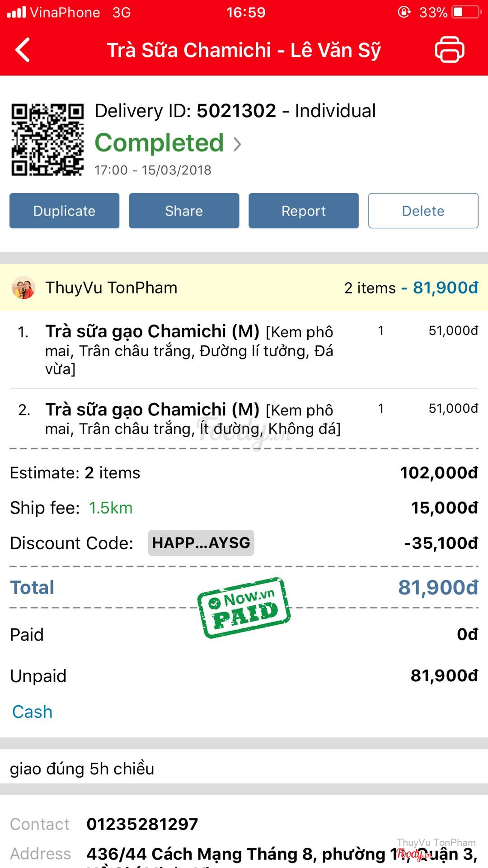Viewport: 488px width, 868px height.
Task: Open the delivery QR code
Action: 47,140
